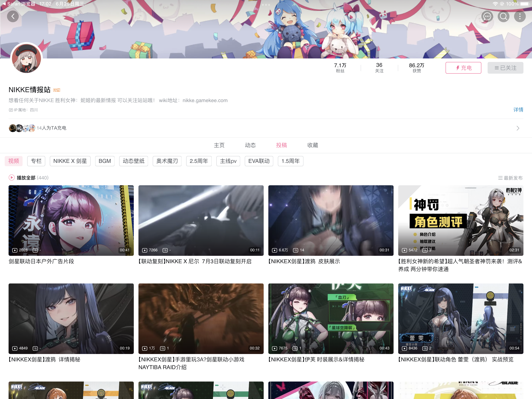
Task: Toggle the 已关注 following button
Action: [x=505, y=68]
